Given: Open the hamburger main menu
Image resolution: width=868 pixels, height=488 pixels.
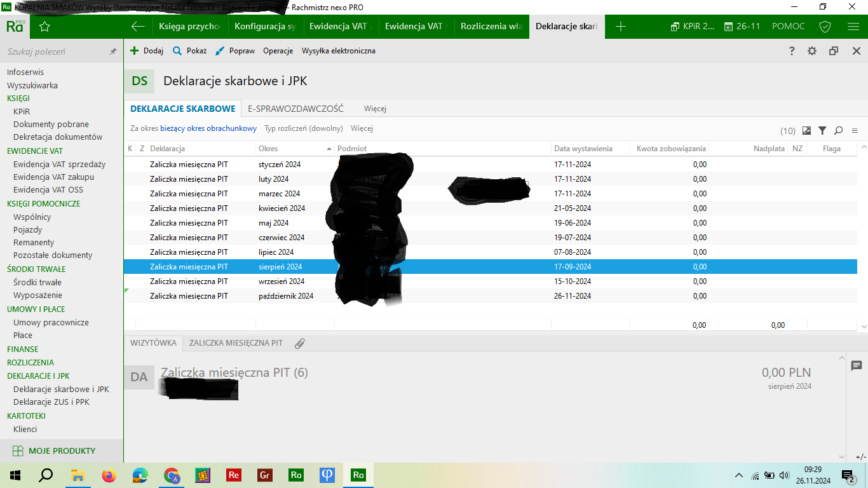Looking at the screenshot, I should tap(853, 27).
